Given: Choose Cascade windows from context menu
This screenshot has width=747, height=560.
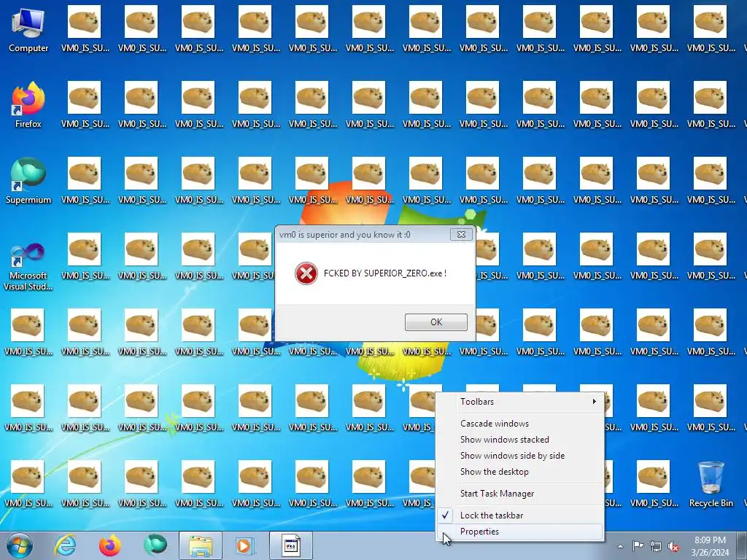Looking at the screenshot, I should [520, 424].
